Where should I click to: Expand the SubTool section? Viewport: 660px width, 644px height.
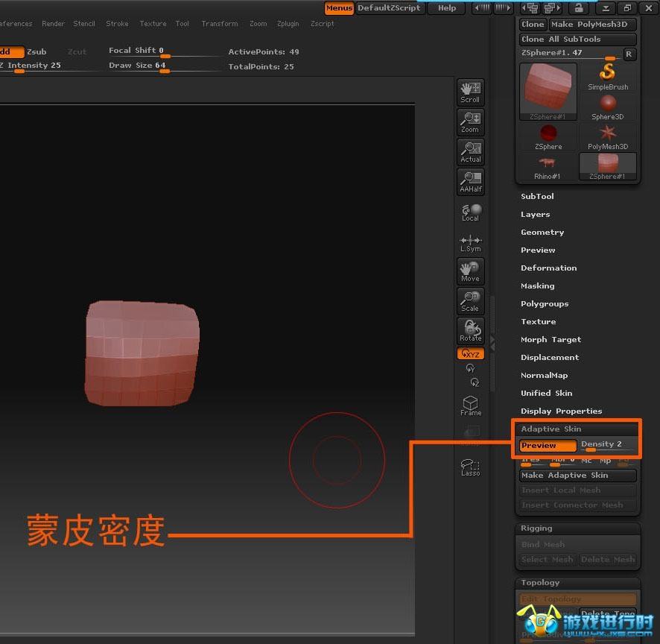coord(537,196)
